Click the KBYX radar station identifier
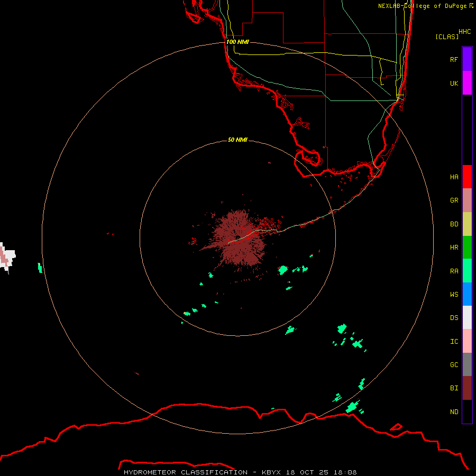 point(271,472)
